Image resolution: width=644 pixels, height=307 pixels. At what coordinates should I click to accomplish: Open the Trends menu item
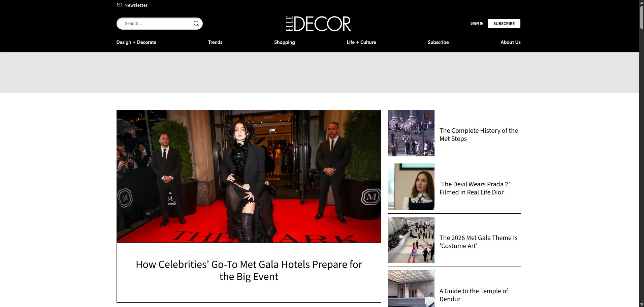pos(215,42)
